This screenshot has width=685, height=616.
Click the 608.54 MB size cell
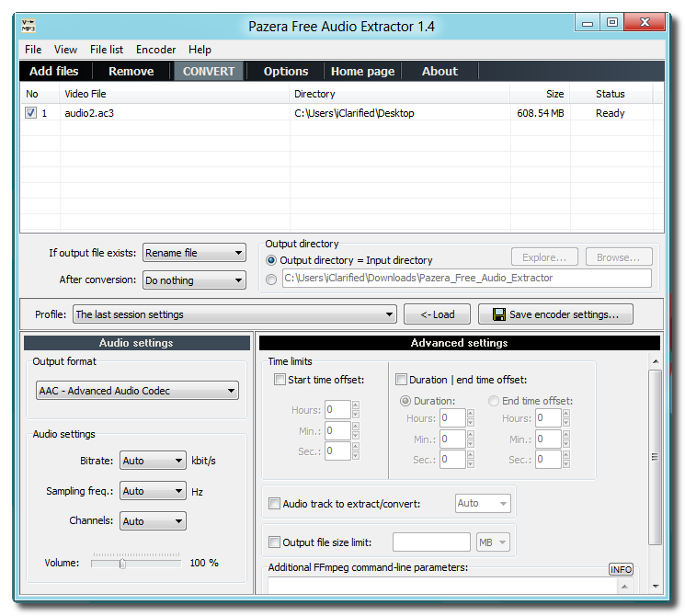point(541,113)
